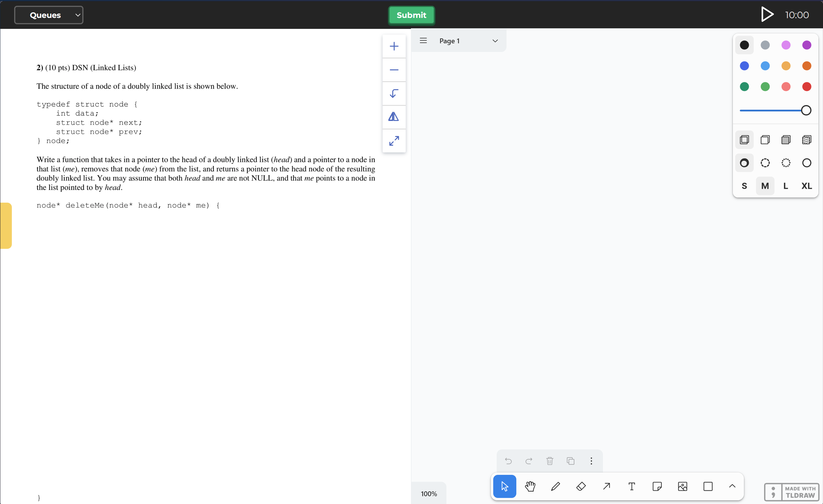This screenshot has width=823, height=504.
Task: Click the Image asset tool
Action: pos(682,486)
